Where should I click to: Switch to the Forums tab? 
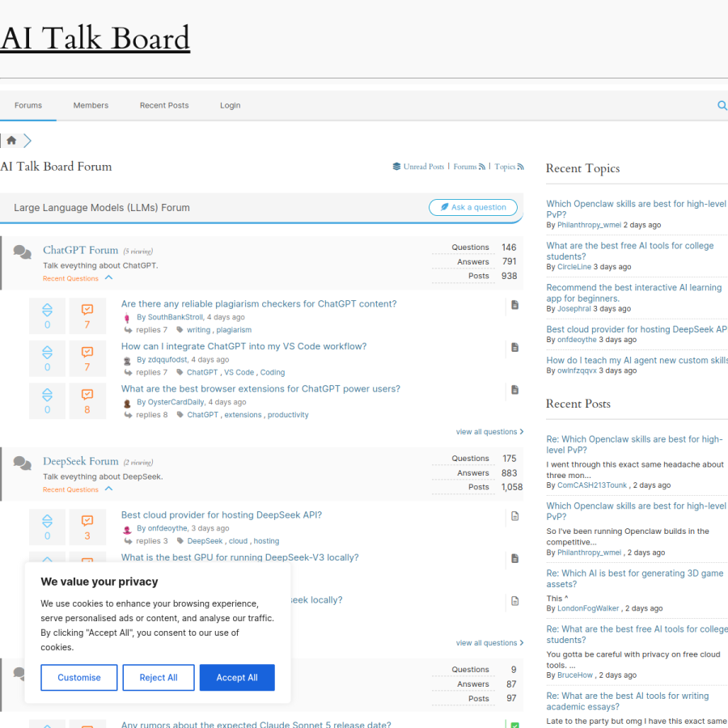tap(28, 105)
